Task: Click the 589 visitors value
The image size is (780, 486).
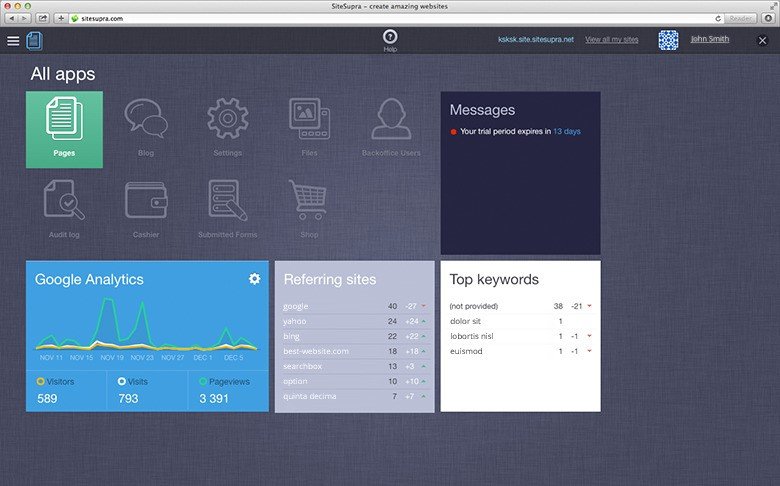Action: [x=47, y=398]
